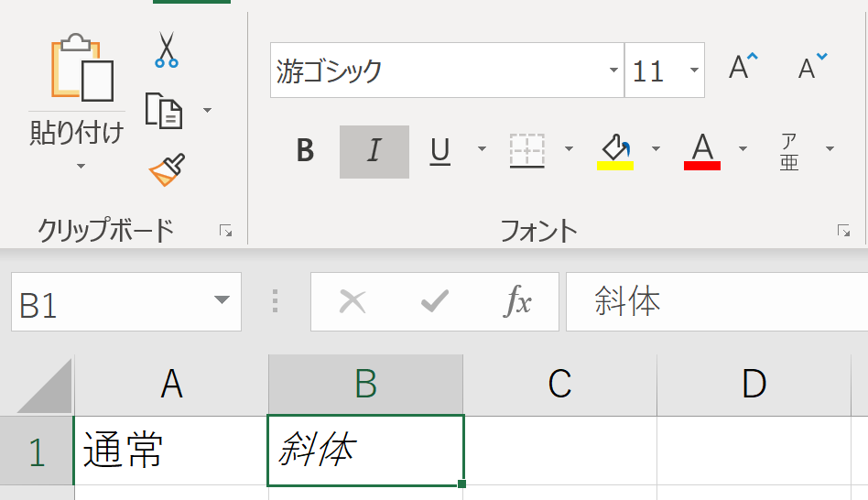The width and height of the screenshot is (868, 500).
Task: Expand the Name Box dropdown arrow
Action: pos(222,300)
